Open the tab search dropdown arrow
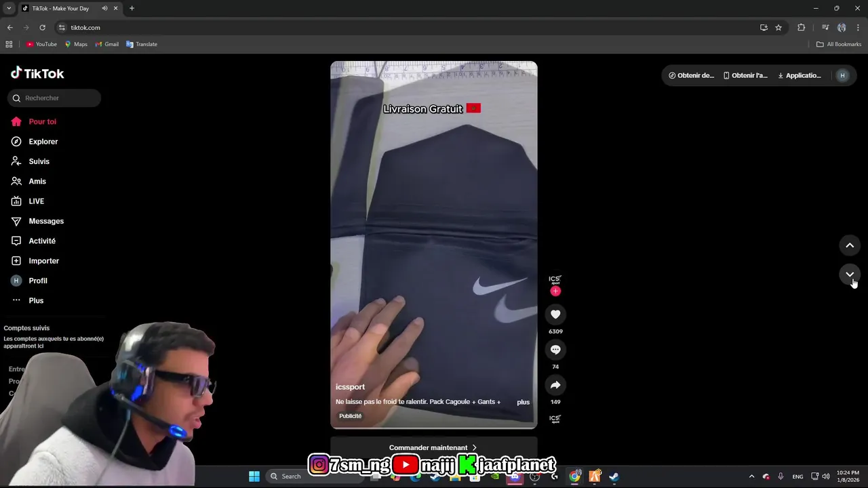The width and height of the screenshot is (868, 488). click(9, 8)
